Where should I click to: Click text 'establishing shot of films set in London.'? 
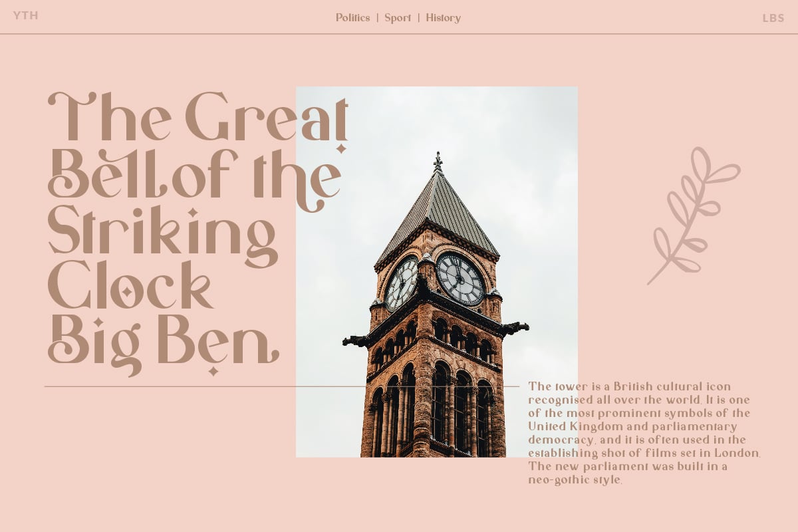click(x=644, y=453)
